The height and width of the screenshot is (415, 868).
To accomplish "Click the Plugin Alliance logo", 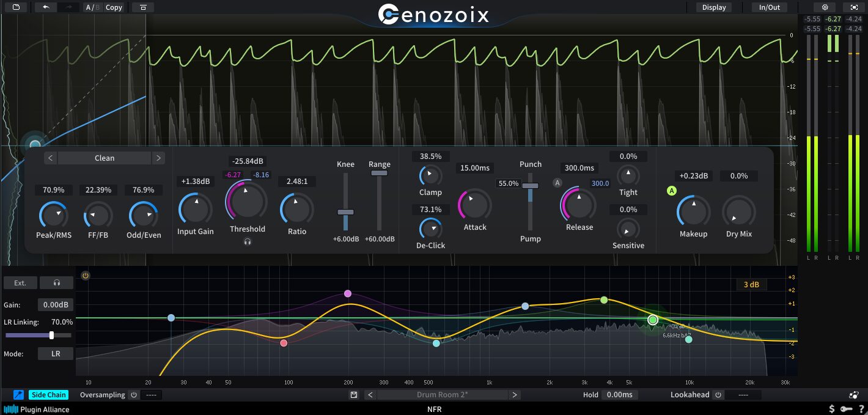I will [37, 409].
